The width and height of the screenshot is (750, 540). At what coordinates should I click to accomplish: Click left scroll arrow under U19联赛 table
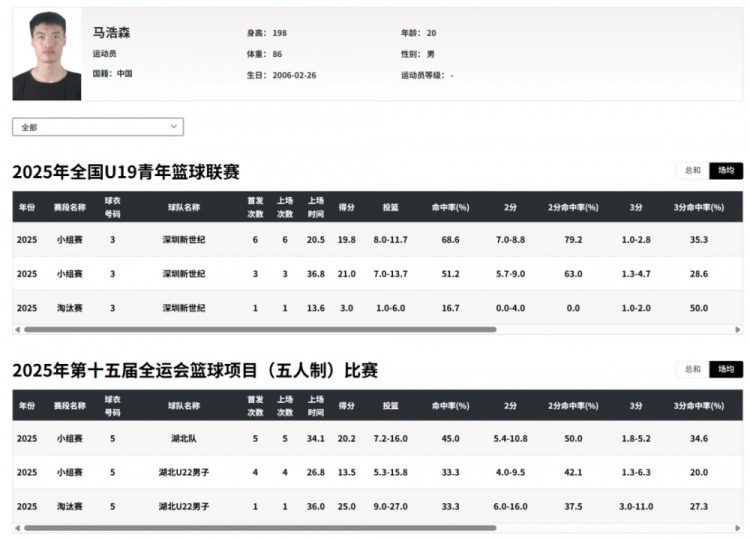pos(17,329)
